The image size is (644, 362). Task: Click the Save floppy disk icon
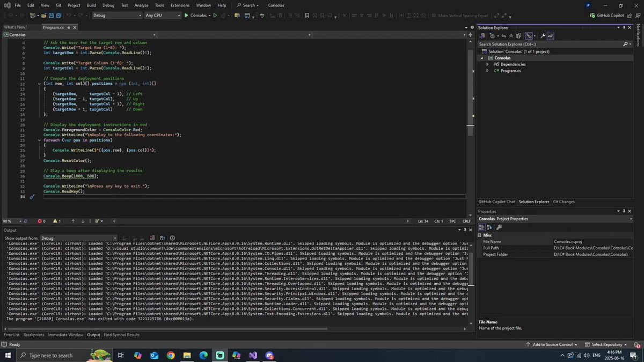pos(51,16)
